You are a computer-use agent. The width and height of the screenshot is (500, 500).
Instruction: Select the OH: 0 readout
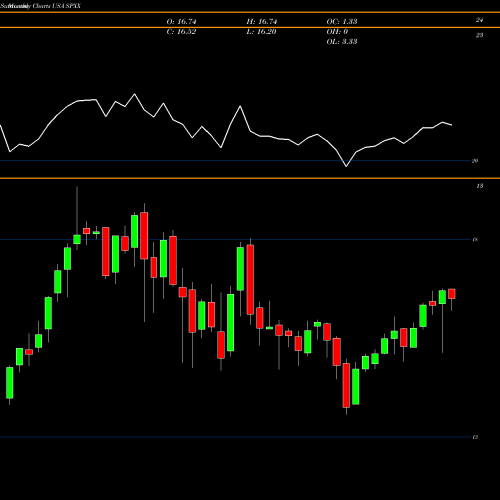[337, 32]
